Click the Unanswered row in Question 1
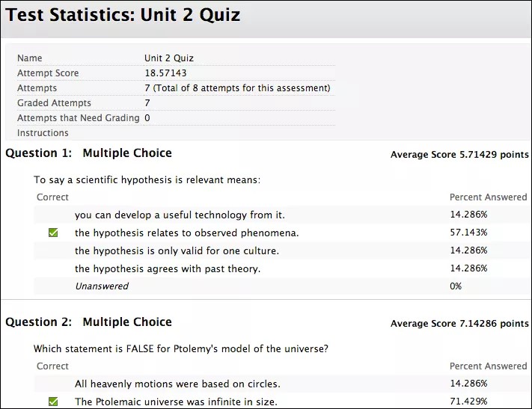This screenshot has height=409, width=532. tap(102, 286)
